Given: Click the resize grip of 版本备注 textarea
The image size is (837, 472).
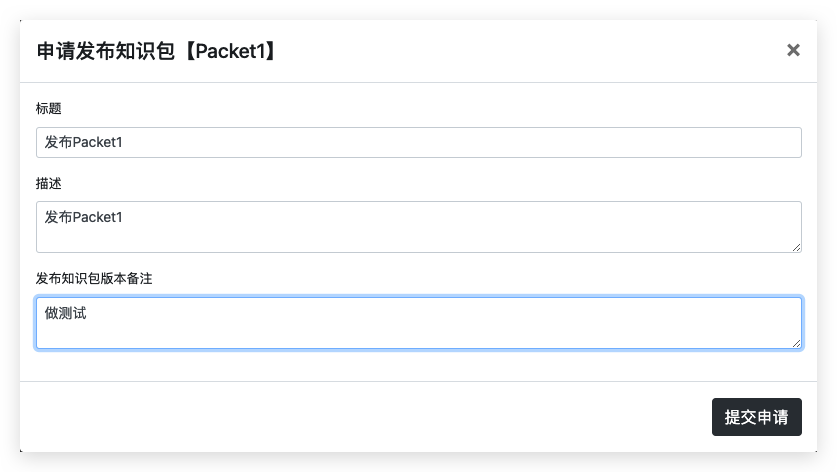Looking at the screenshot, I should tap(796, 343).
